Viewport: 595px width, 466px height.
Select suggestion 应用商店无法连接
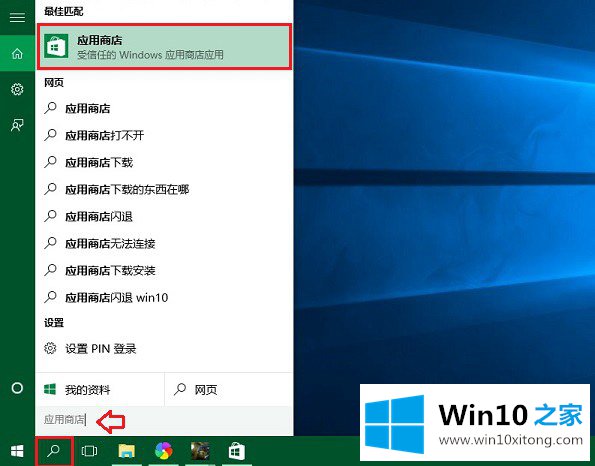(x=164, y=243)
